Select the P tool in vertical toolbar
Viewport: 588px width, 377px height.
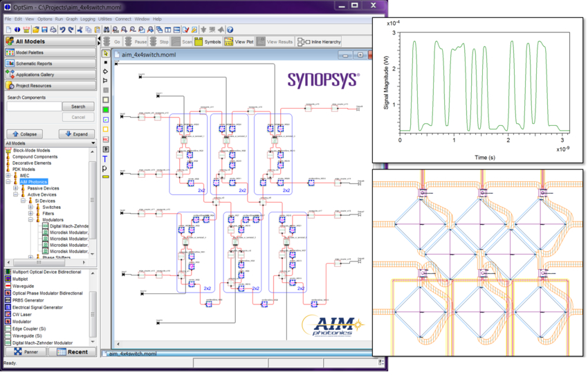[x=104, y=168]
